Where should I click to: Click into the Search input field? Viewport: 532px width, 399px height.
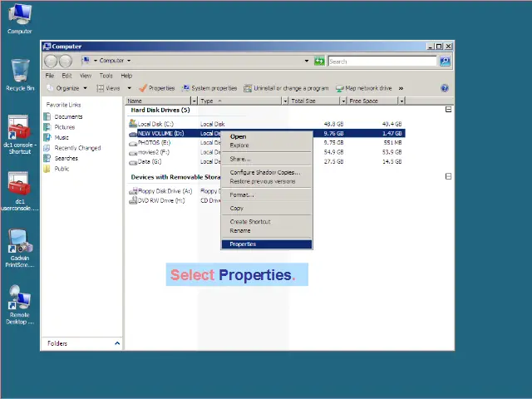pyautogui.click(x=382, y=61)
